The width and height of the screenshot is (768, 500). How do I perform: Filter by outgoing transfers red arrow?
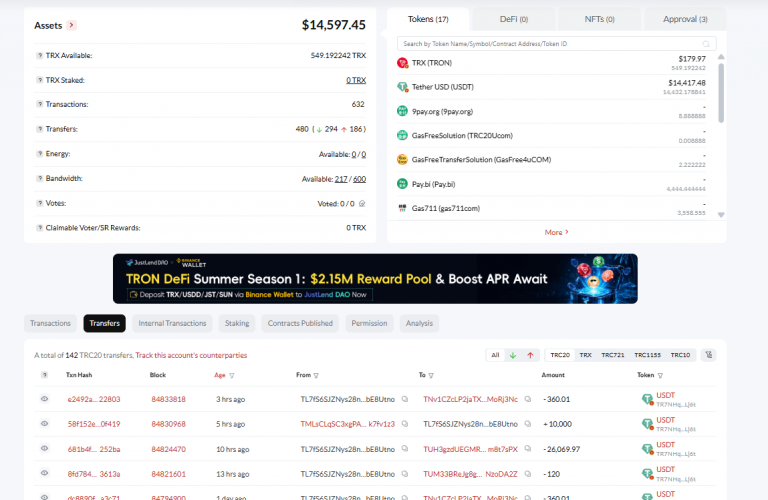[x=530, y=355]
